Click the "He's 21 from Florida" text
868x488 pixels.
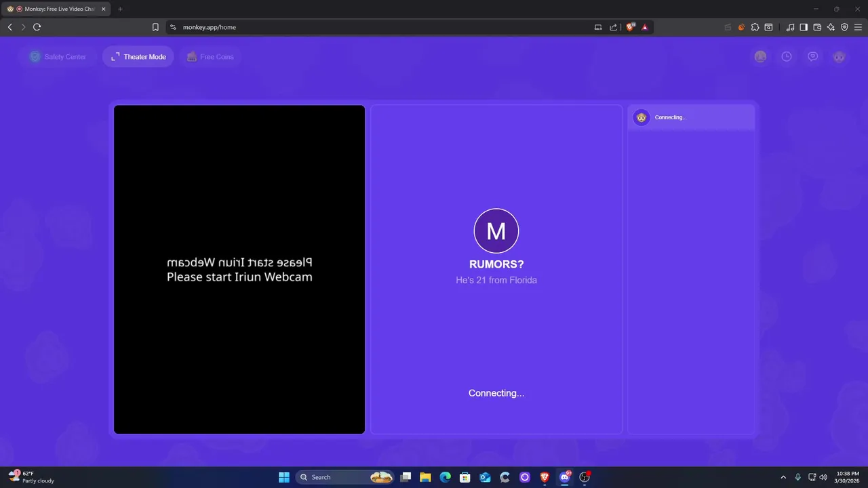496,280
